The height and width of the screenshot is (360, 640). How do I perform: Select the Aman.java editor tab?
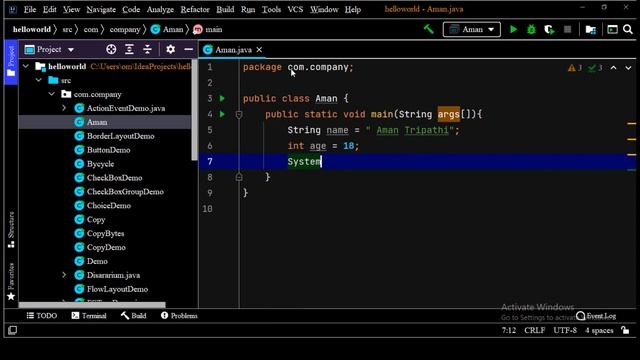[x=233, y=50]
